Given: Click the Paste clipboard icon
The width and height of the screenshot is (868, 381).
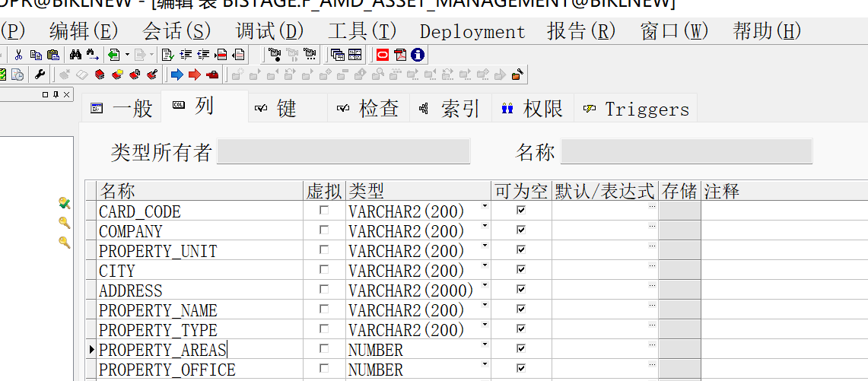Looking at the screenshot, I should coord(53,55).
